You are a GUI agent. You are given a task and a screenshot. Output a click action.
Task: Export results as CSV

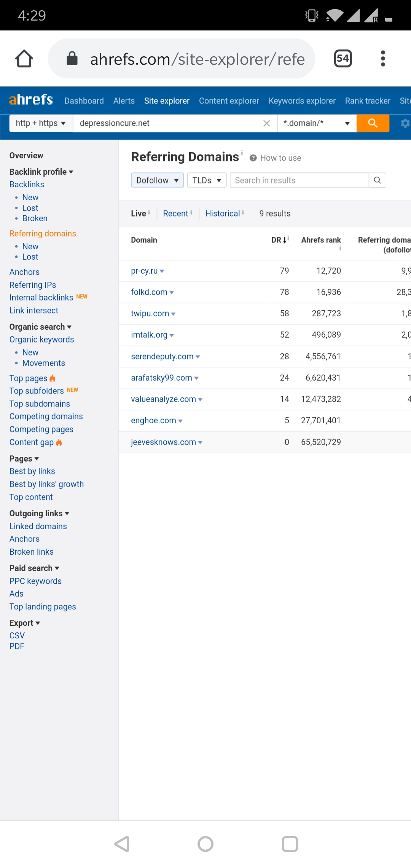point(17,636)
